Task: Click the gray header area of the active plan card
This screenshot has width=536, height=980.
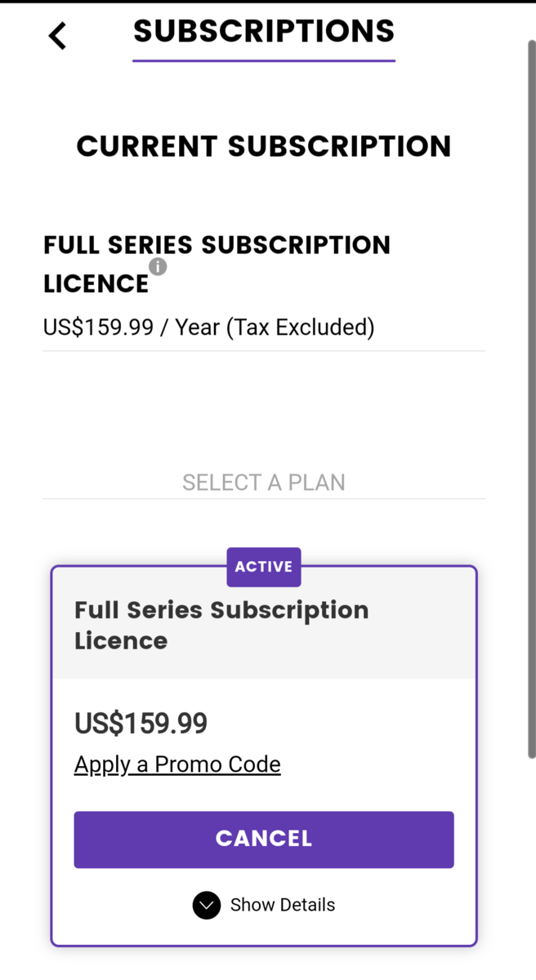Action: point(409,645)
